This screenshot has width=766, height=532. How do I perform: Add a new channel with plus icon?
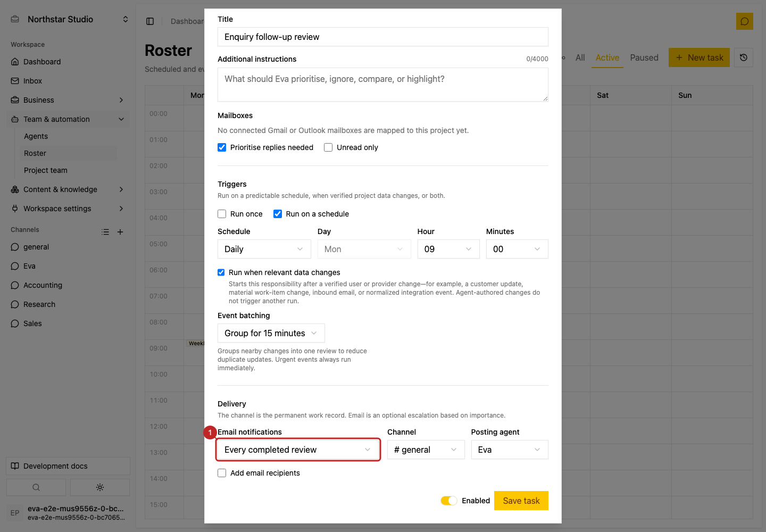[120, 232]
